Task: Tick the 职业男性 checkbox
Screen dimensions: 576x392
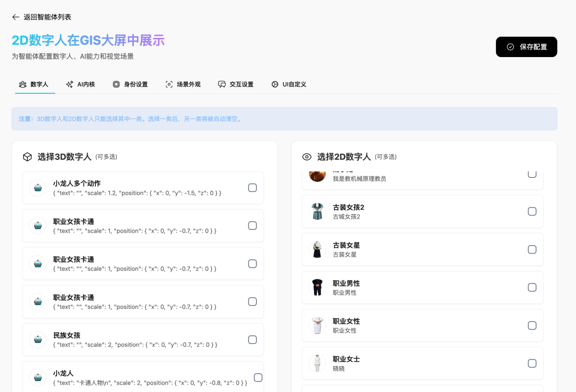Action: [532, 287]
